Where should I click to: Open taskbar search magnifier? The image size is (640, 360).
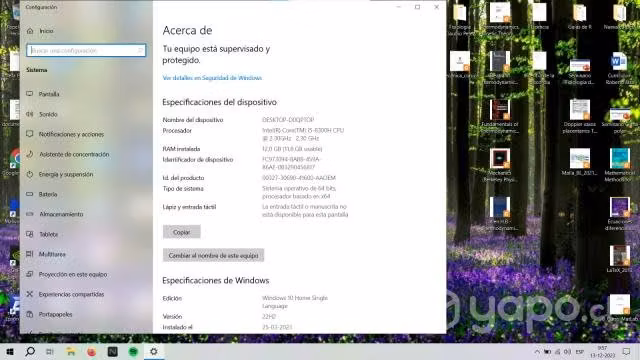(30, 351)
